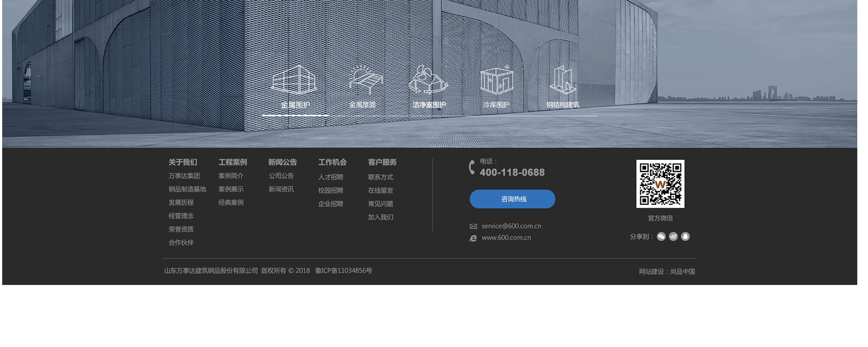Image resolution: width=868 pixels, height=347 pixels.
Task: Select the 金属屋面 roof icon
Action: 365,81
